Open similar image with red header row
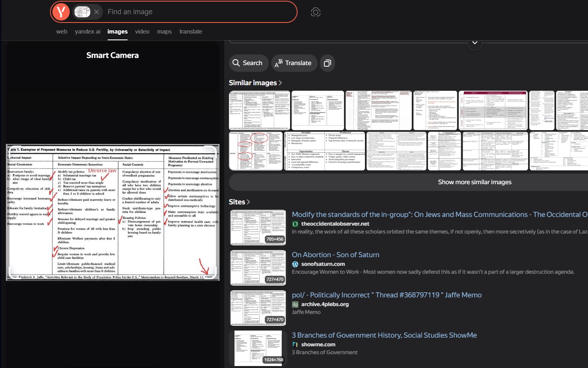This screenshot has width=588, height=368. (x=493, y=110)
